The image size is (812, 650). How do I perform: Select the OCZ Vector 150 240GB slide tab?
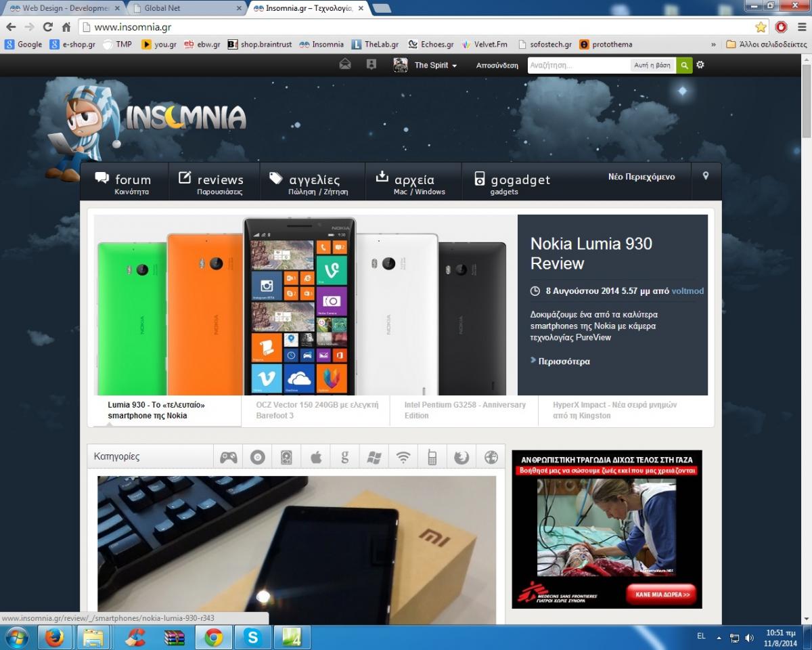click(x=316, y=410)
